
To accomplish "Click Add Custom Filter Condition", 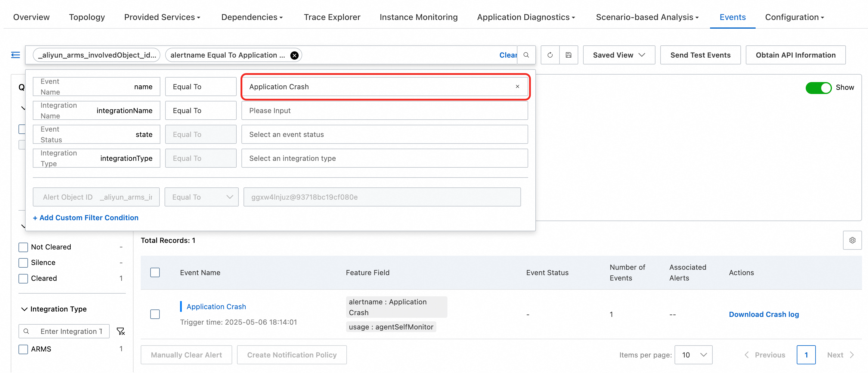I will coord(86,218).
